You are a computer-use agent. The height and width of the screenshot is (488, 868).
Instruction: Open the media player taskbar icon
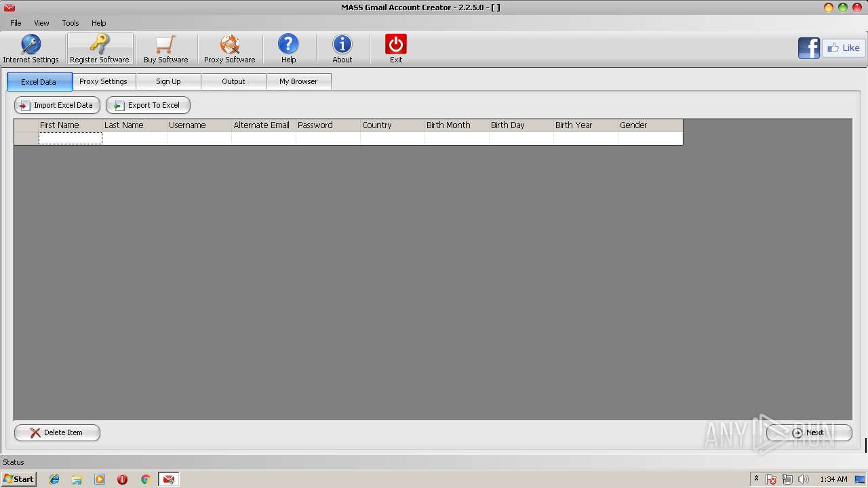[100, 479]
